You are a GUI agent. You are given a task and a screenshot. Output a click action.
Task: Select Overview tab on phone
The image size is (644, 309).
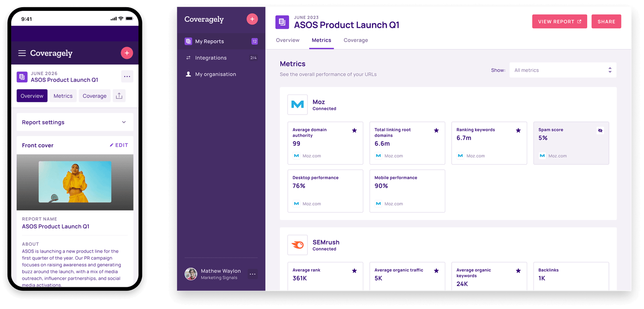pyautogui.click(x=32, y=96)
